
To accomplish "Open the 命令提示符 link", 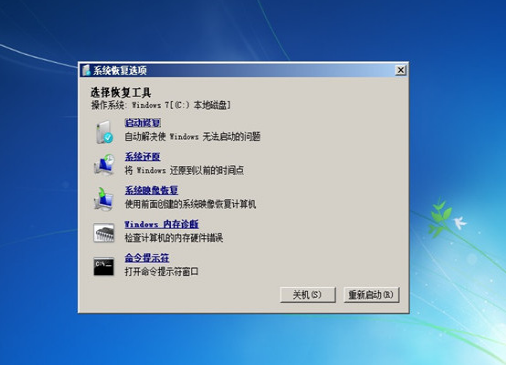I will [147, 258].
